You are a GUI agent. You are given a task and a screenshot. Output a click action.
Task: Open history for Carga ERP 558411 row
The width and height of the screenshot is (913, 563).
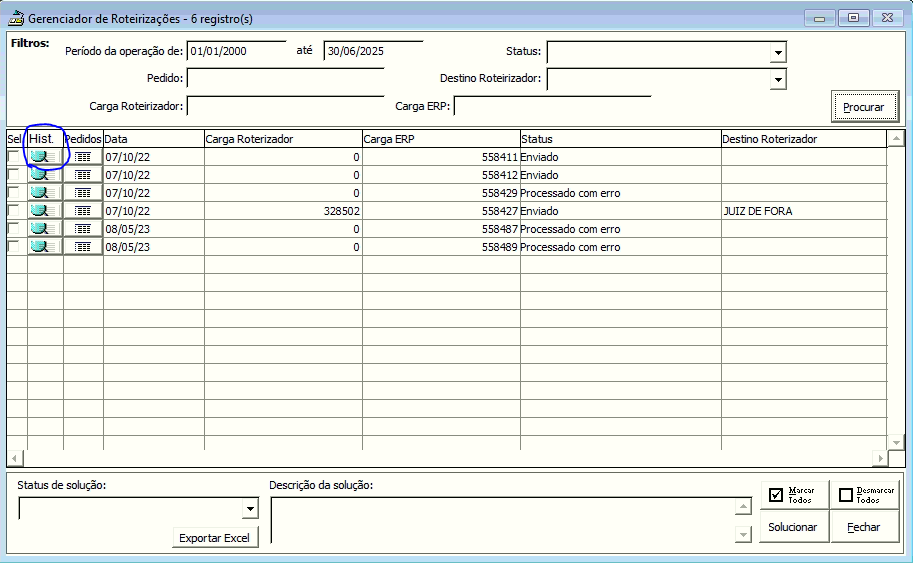[x=45, y=157]
